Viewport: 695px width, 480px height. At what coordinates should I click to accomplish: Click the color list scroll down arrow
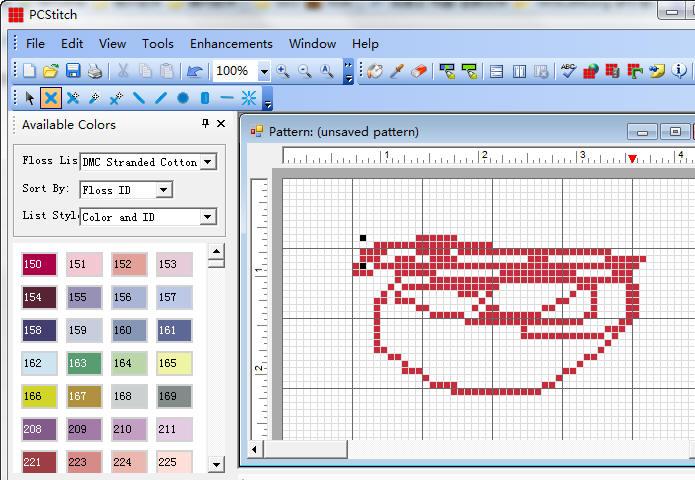coord(216,465)
